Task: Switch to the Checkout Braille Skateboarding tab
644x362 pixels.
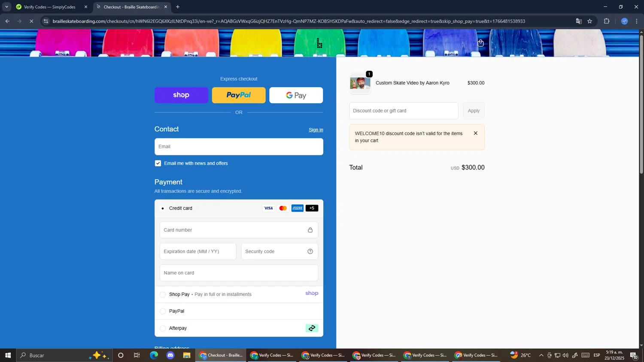Action: [131, 7]
